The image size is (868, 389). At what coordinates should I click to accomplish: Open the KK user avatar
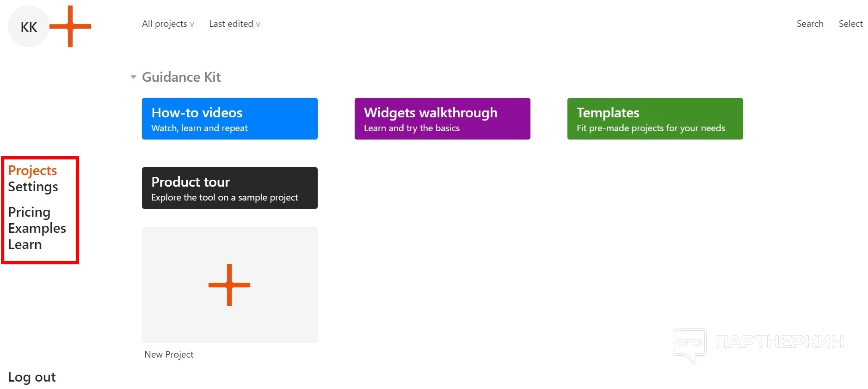click(29, 27)
